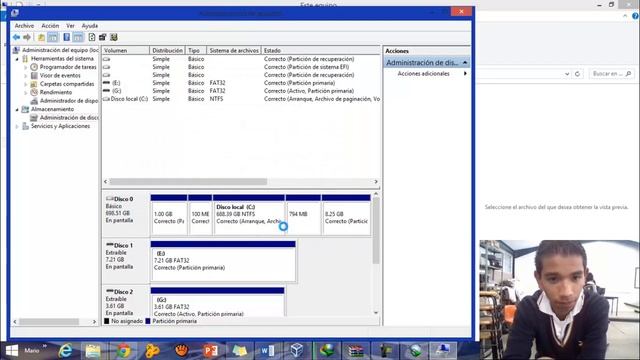Expand the Rendimiento node
The width and height of the screenshot is (640, 360).
point(25,92)
